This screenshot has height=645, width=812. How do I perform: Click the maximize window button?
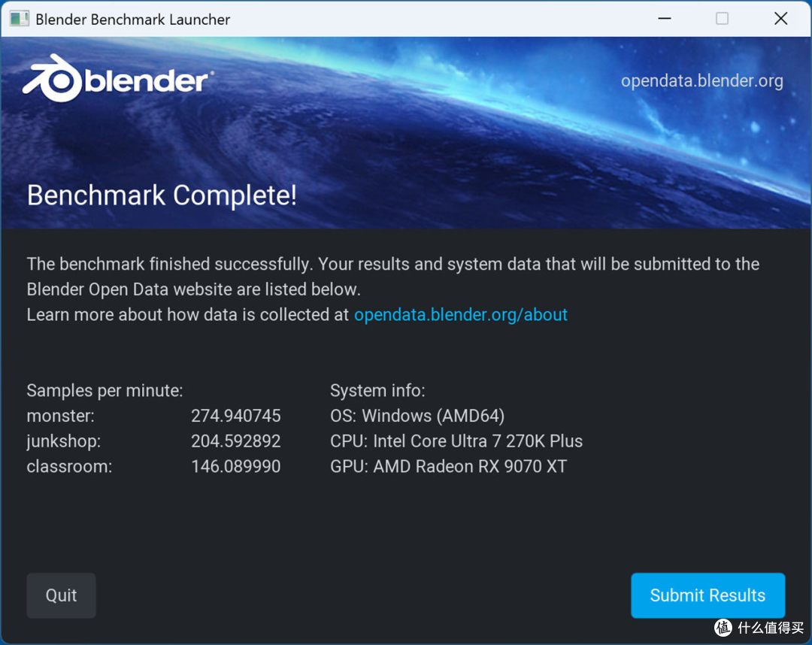pyautogui.click(x=722, y=19)
